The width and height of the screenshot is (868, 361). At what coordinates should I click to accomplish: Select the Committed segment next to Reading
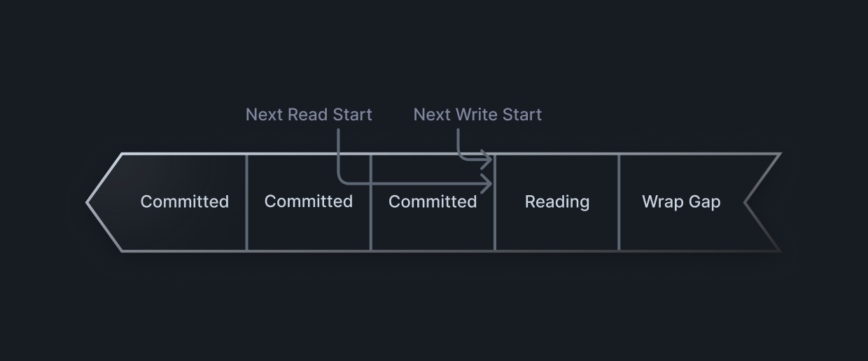pos(433,201)
